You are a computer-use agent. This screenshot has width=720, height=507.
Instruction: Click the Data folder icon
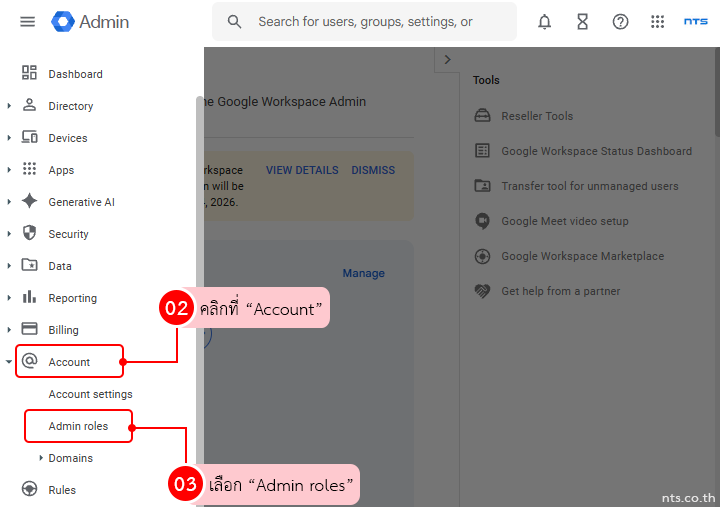click(29, 265)
